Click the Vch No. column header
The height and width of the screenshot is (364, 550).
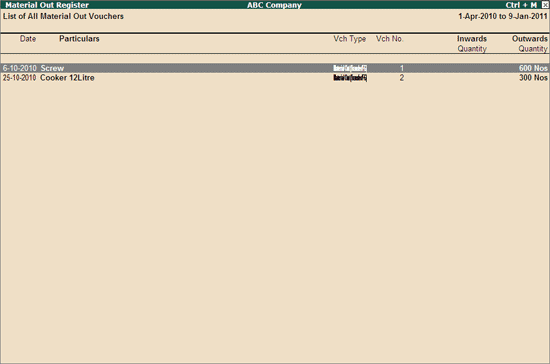coord(389,39)
